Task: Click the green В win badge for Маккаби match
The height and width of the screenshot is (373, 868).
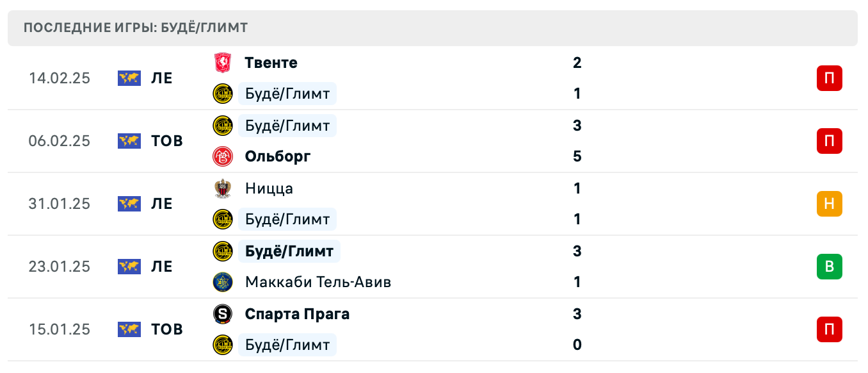Action: tap(830, 267)
